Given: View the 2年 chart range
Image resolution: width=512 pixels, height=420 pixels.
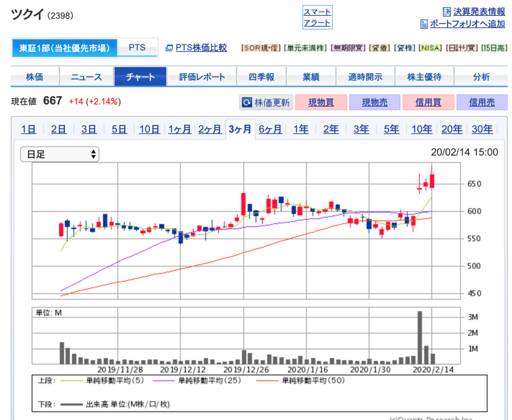Looking at the screenshot, I should [331, 129].
